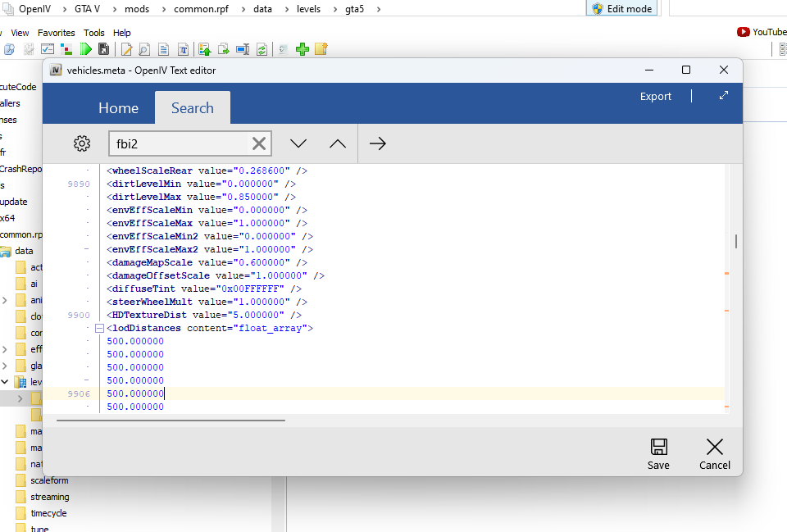
Task: Click the text document toolbar icon
Action: (164, 49)
